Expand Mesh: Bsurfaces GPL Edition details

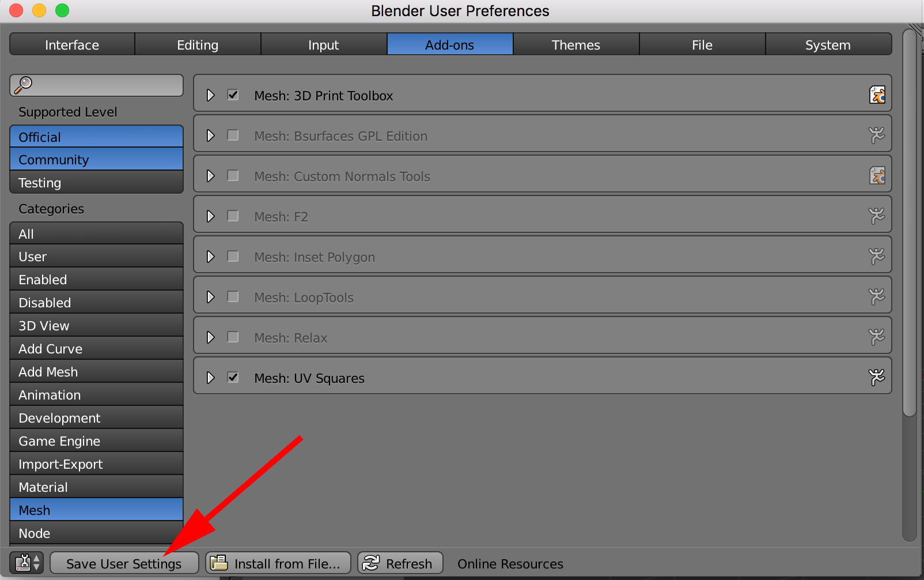211,135
